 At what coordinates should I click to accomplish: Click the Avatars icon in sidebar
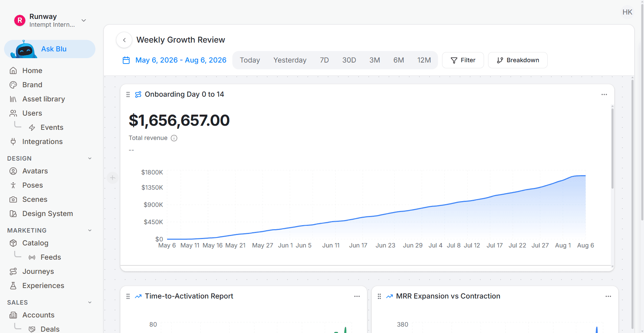pyautogui.click(x=13, y=171)
